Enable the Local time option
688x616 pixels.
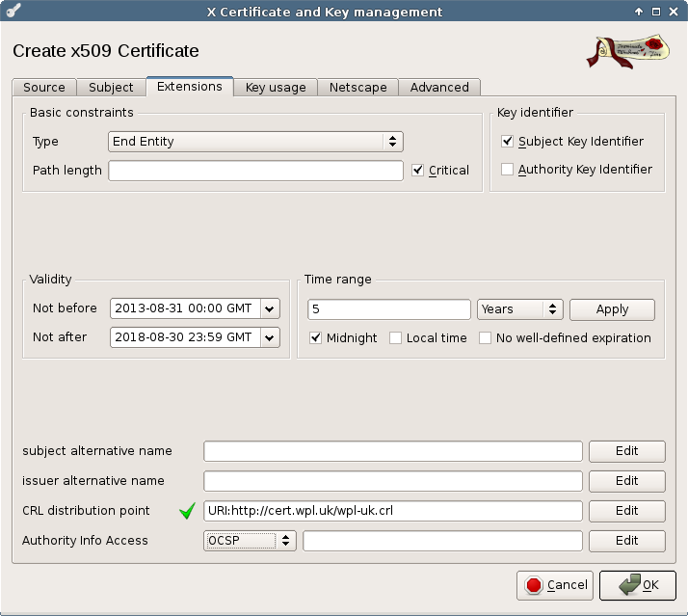click(396, 338)
